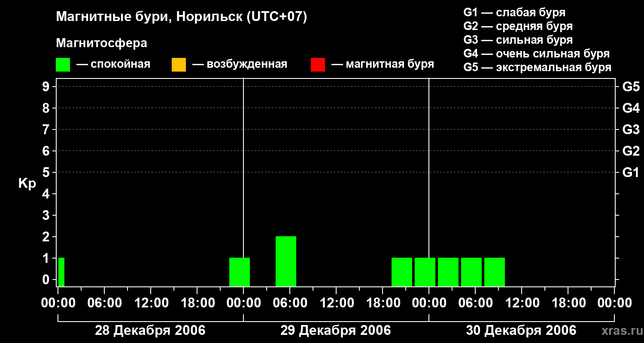Click the orange 'возбужденная' legend swatch

tap(179, 64)
